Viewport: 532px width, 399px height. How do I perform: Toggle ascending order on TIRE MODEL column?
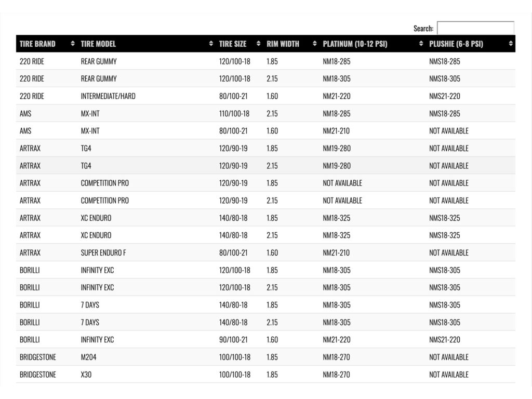(x=210, y=44)
